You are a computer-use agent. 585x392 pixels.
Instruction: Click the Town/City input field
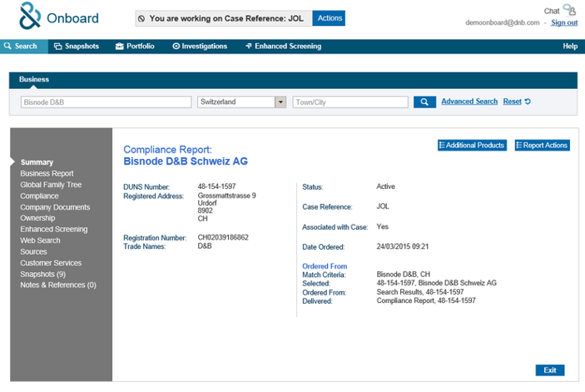point(350,102)
